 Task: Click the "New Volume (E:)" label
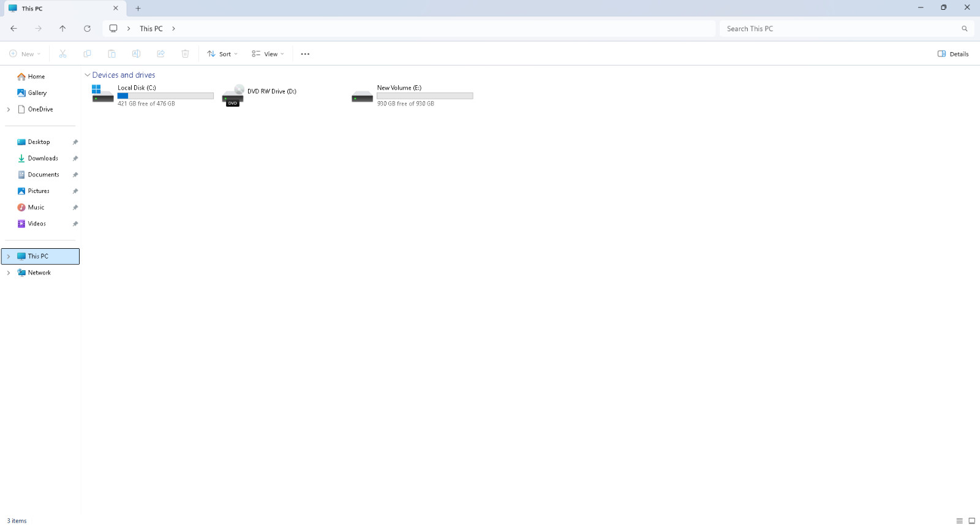[x=399, y=88]
